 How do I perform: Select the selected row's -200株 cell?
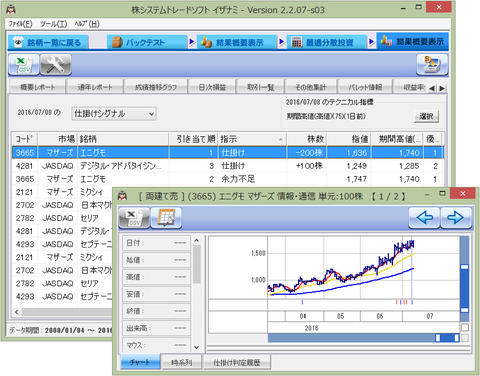pyautogui.click(x=307, y=153)
